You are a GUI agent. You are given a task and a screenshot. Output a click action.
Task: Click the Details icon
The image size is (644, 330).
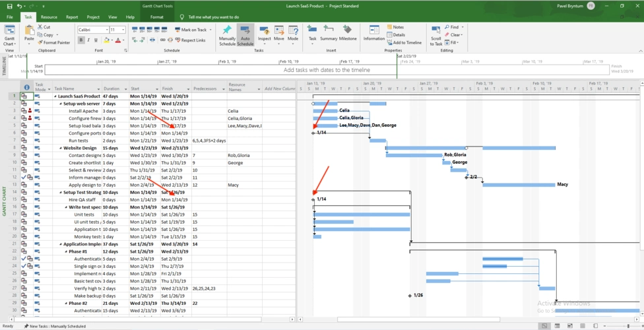(x=389, y=35)
